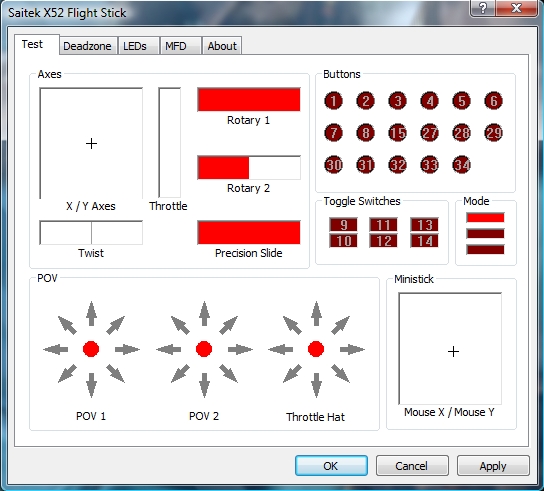Viewport: 544px width, 491px height.
Task: Click toggle switch indicator 9
Action: (x=343, y=225)
